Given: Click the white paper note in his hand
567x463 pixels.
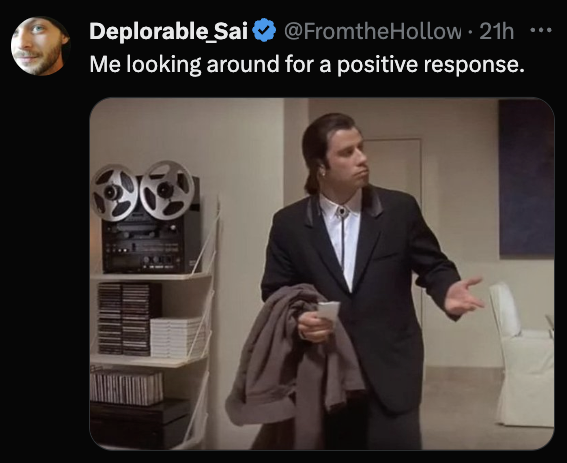Looking at the screenshot, I should click(328, 311).
